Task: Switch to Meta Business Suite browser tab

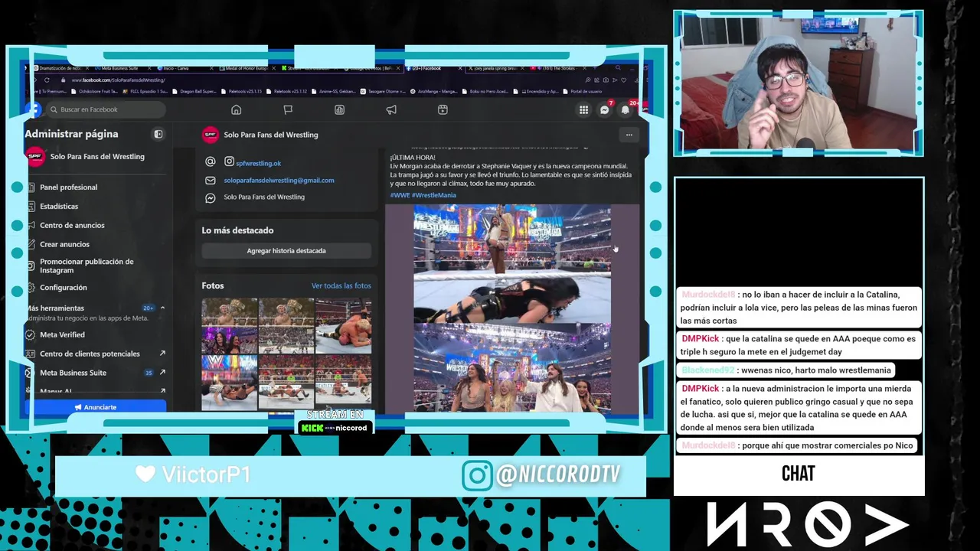Action: click(119, 68)
